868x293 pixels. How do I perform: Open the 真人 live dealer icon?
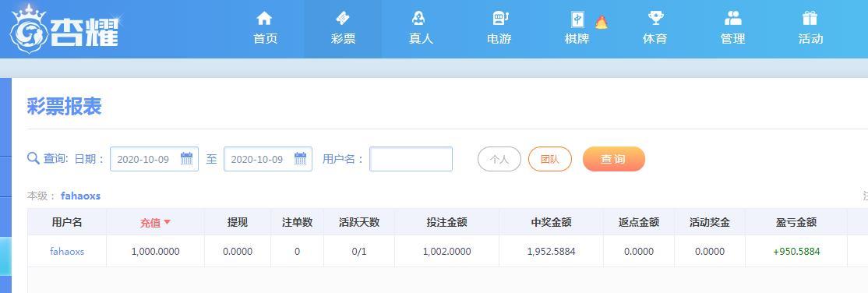(x=419, y=19)
